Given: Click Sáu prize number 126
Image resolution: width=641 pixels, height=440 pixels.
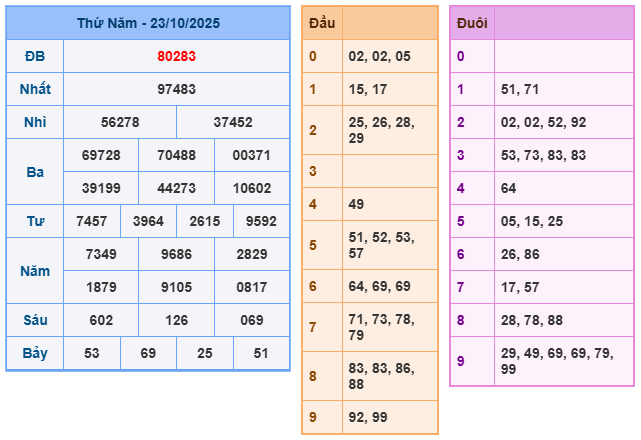Looking at the screenshot, I should point(177,320).
